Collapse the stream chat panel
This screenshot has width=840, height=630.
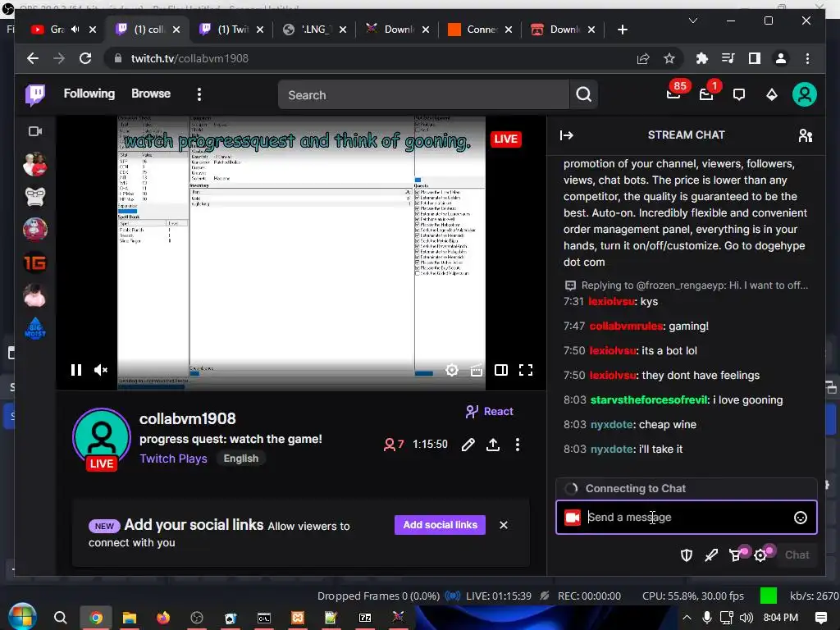coord(566,135)
